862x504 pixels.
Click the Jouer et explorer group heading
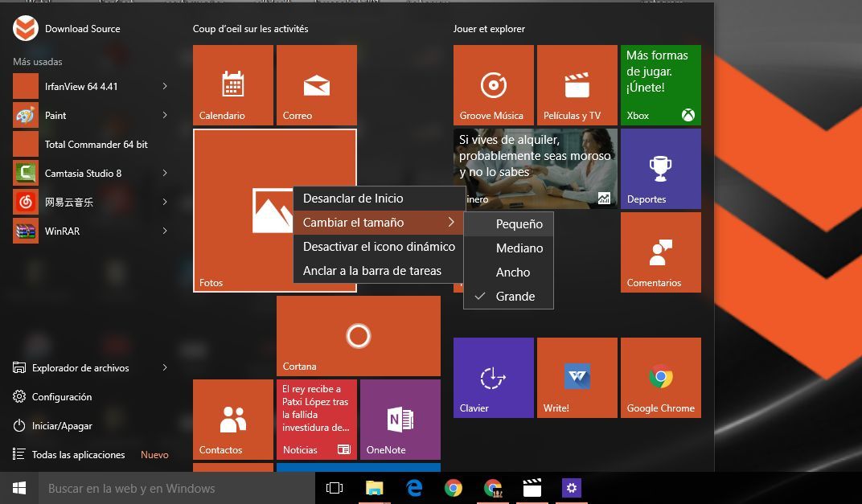point(489,29)
